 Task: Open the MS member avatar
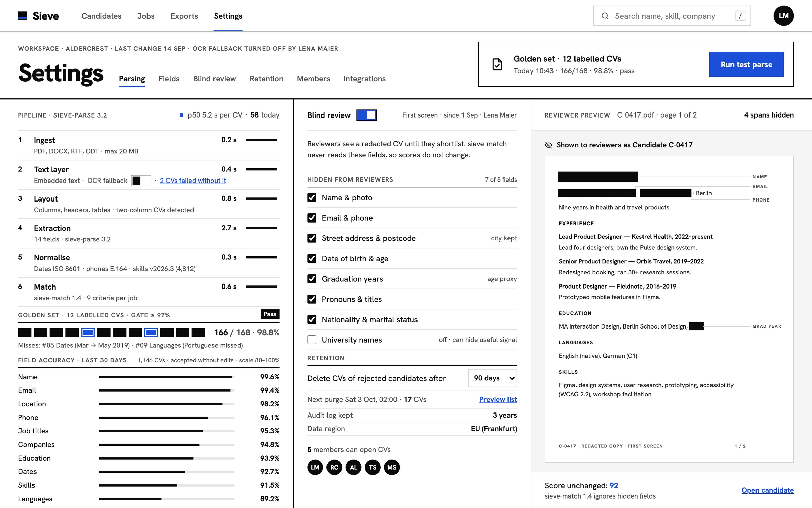(x=392, y=467)
